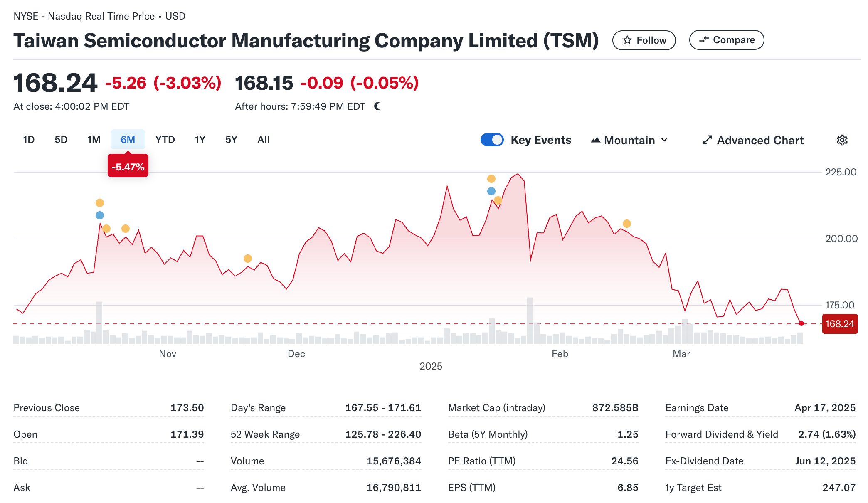868x503 pixels.
Task: Click the Compare arrows icon
Action: 704,40
